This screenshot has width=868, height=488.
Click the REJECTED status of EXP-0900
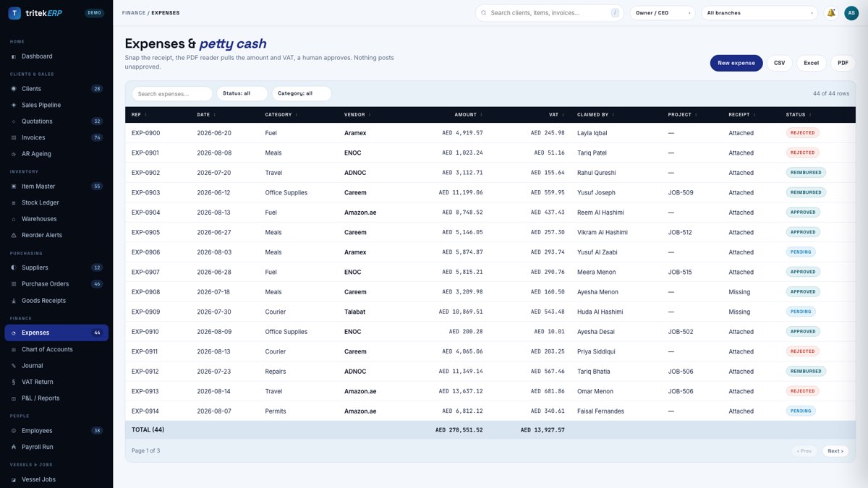(x=803, y=133)
